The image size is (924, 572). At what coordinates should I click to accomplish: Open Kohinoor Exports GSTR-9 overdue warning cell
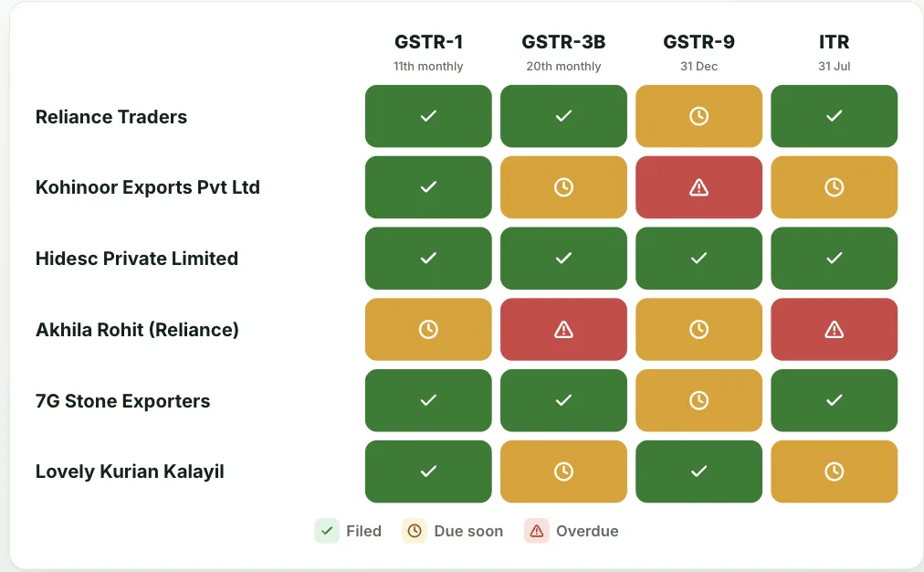(x=698, y=187)
